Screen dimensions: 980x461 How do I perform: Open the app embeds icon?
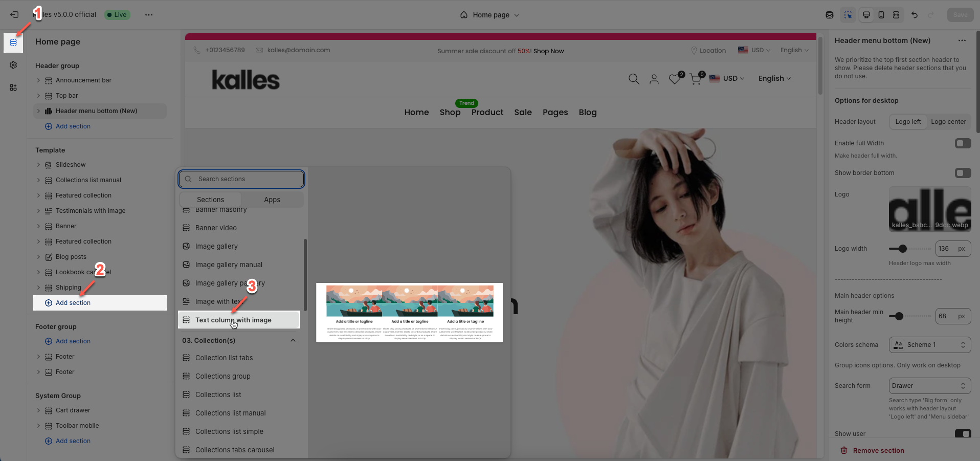tap(13, 87)
